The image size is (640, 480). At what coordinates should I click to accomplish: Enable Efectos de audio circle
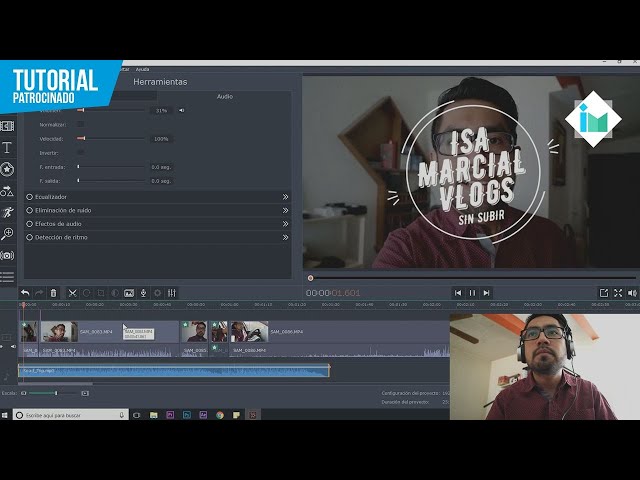click(29, 224)
